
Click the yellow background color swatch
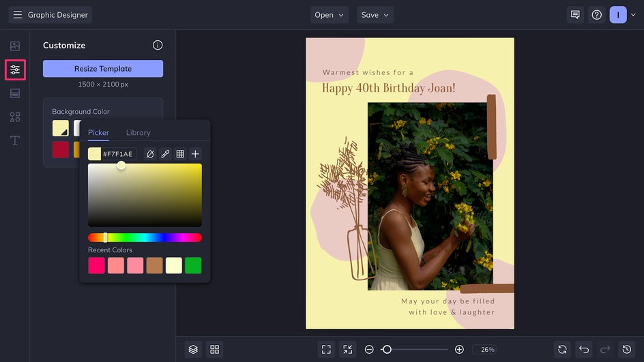pyautogui.click(x=60, y=128)
